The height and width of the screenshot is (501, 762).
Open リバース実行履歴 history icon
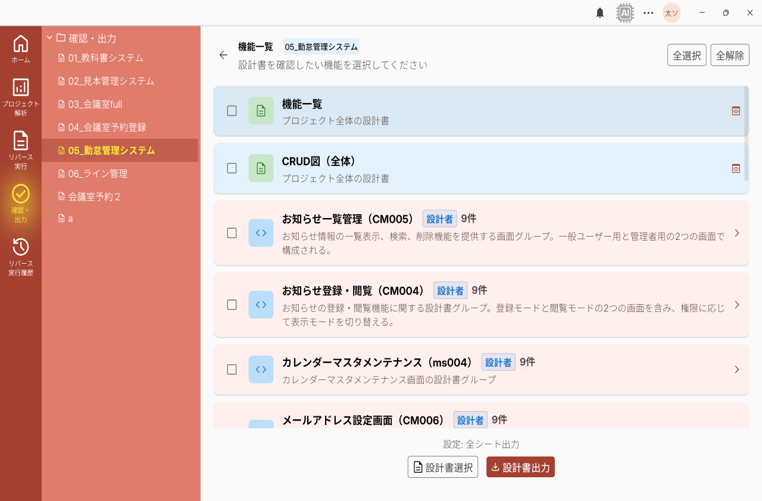[x=20, y=255]
